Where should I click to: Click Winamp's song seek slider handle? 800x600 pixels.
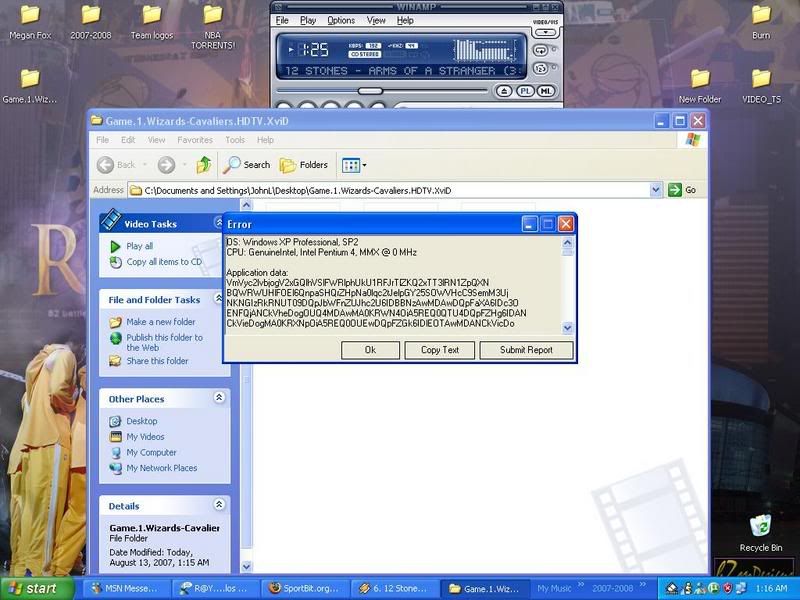(x=370, y=91)
